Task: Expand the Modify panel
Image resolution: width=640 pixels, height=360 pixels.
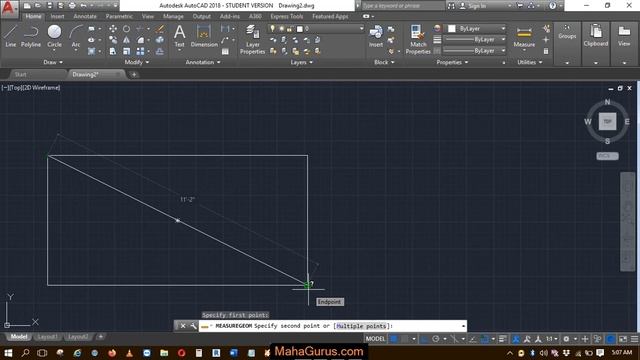Action: pos(137,62)
